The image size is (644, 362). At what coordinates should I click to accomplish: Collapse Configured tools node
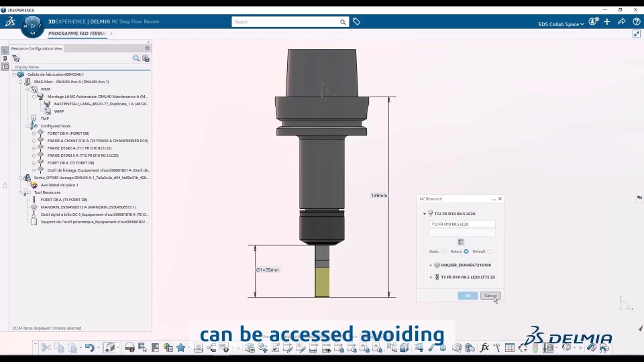(x=27, y=126)
